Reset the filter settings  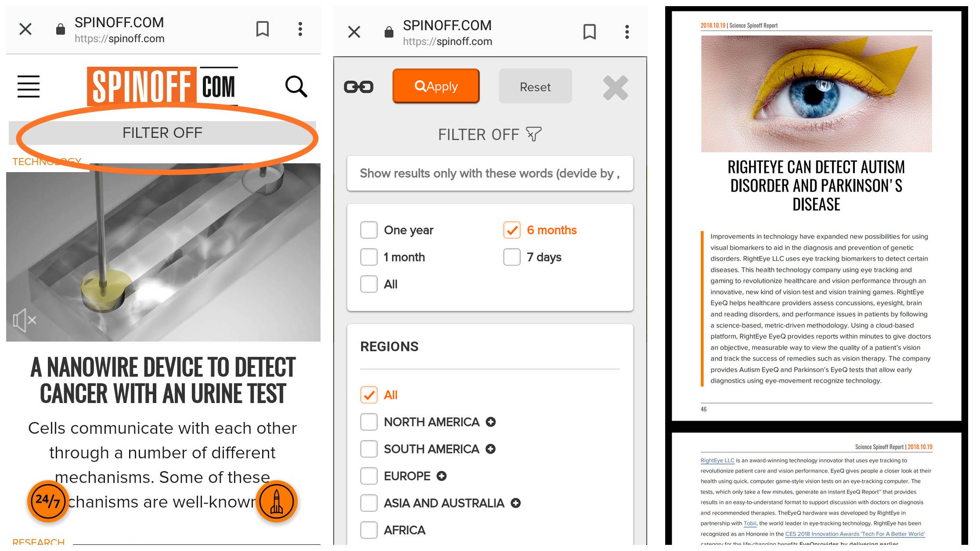tap(535, 86)
